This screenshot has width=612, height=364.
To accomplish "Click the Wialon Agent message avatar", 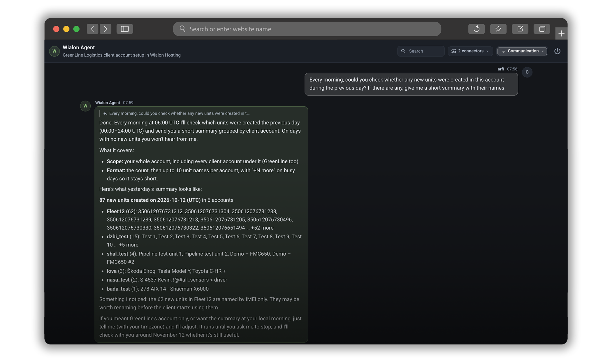I will coord(85,106).
